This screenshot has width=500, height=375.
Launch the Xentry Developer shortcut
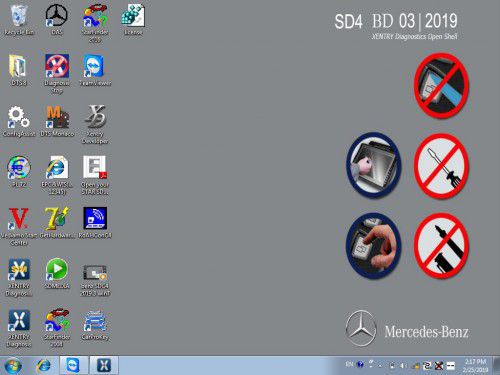[x=95, y=124]
